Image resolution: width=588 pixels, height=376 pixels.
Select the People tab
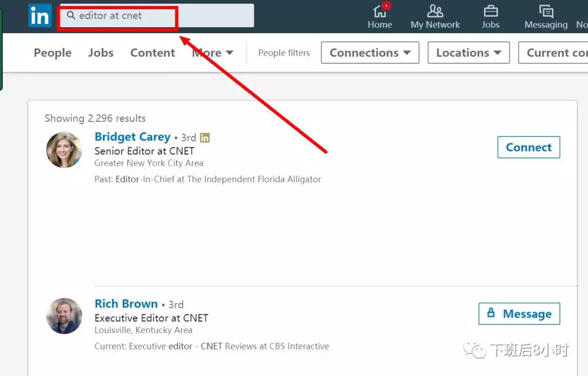(52, 53)
